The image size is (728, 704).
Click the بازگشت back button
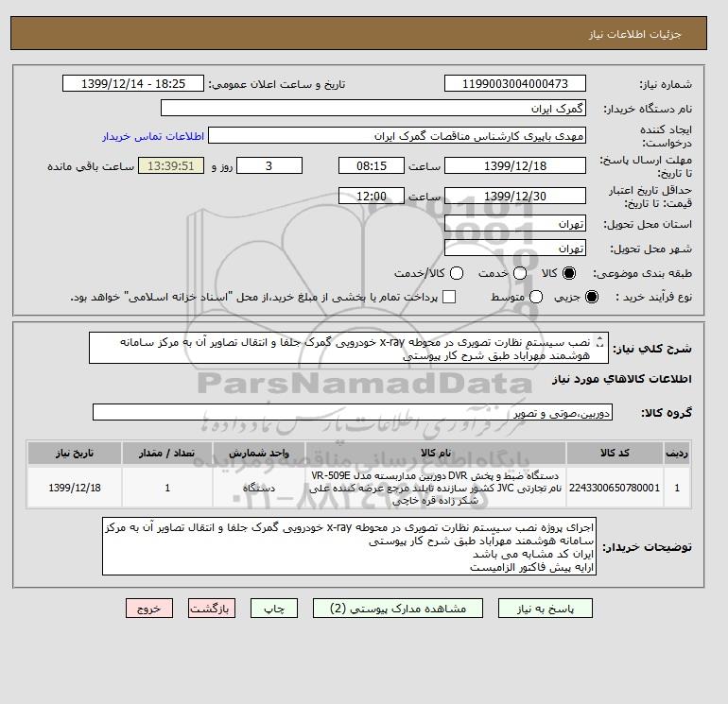coord(212,609)
